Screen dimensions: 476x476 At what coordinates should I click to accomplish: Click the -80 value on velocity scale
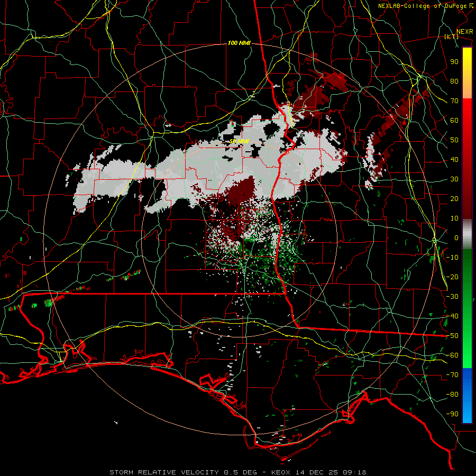click(452, 395)
